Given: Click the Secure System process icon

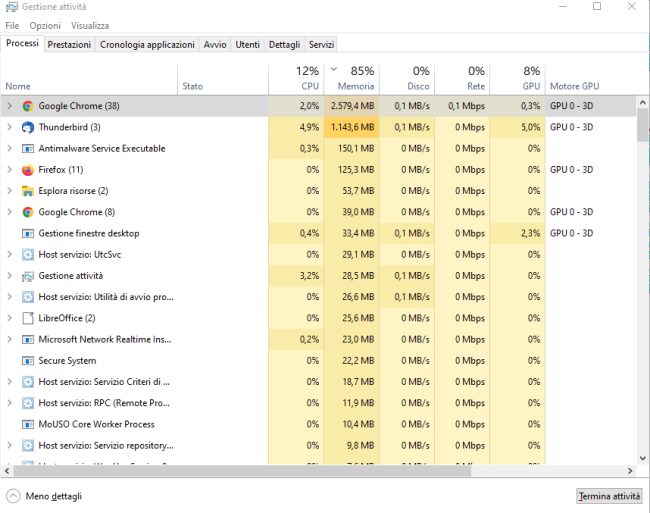Looking at the screenshot, I should (x=28, y=361).
